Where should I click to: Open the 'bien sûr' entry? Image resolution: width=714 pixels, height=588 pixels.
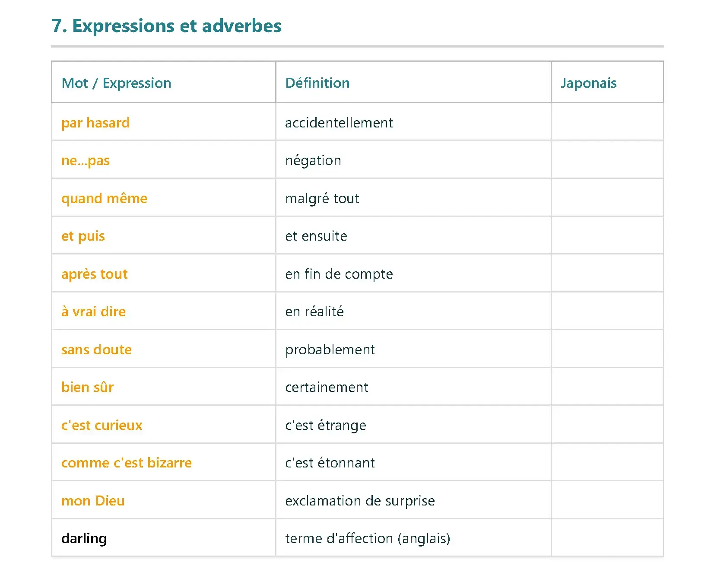tap(87, 387)
